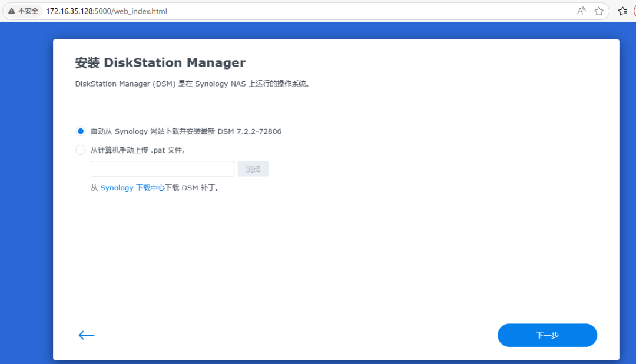Add this page to favorites with the star
Viewport: 636px width, 364px height.
[x=599, y=11]
